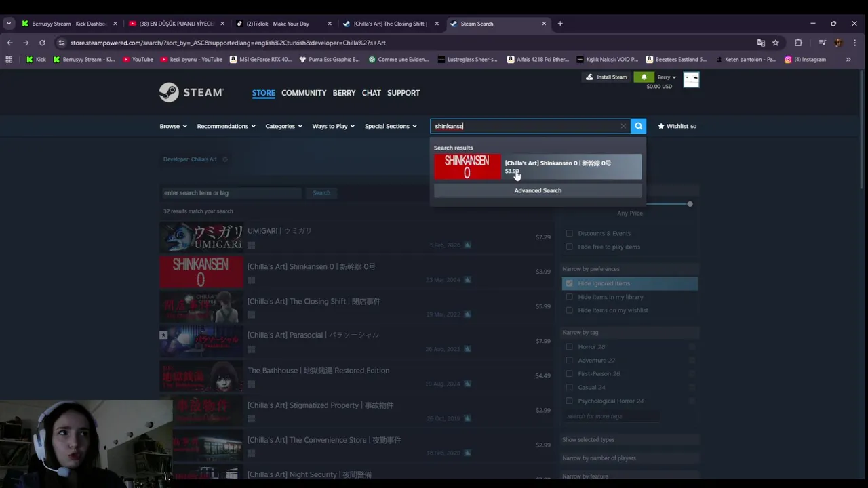Click UMIGARI thumbnail image

[201, 237]
